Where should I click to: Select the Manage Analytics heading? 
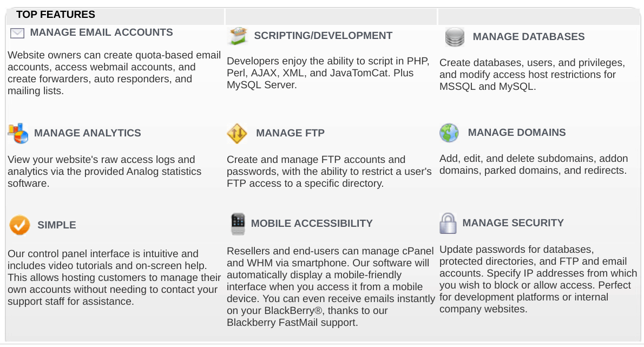(88, 133)
